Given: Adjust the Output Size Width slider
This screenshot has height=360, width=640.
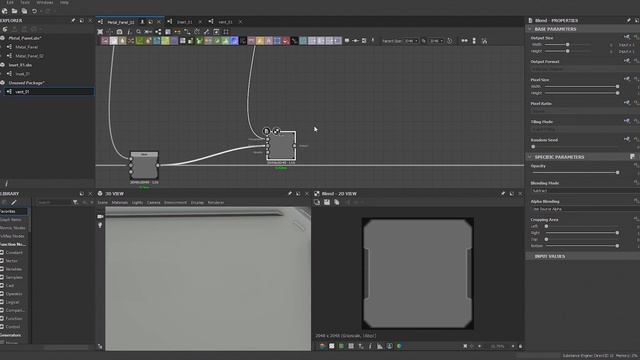Looking at the screenshot, I should 567,44.
